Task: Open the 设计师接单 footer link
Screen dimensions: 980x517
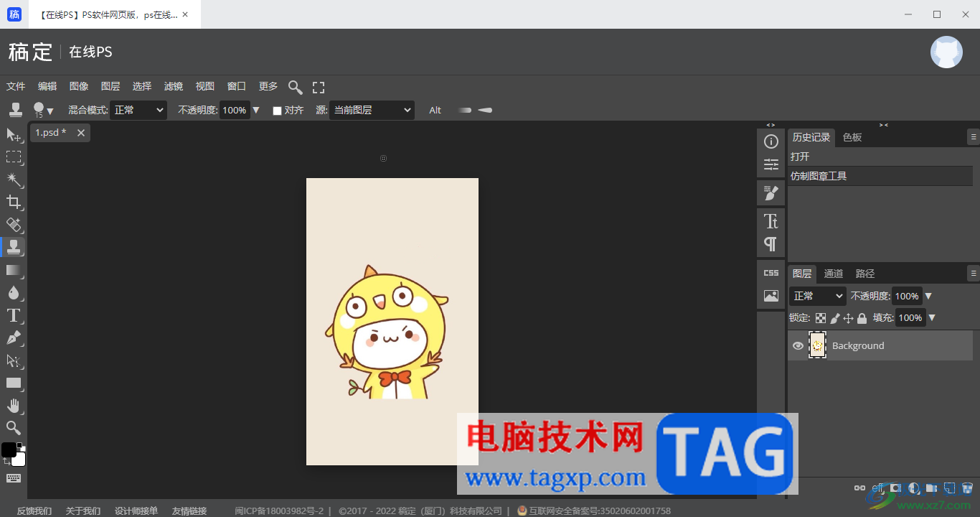Action: click(x=136, y=511)
